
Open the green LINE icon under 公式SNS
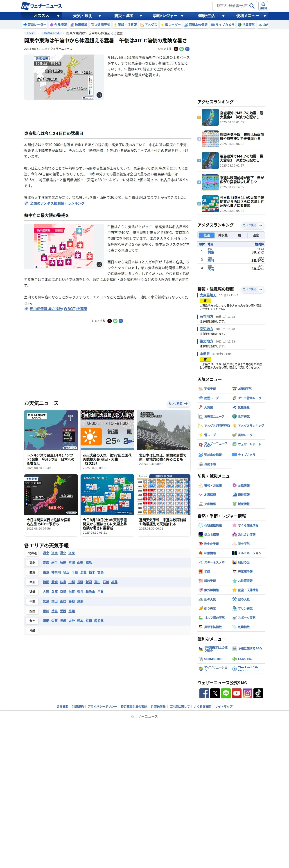click(x=226, y=693)
